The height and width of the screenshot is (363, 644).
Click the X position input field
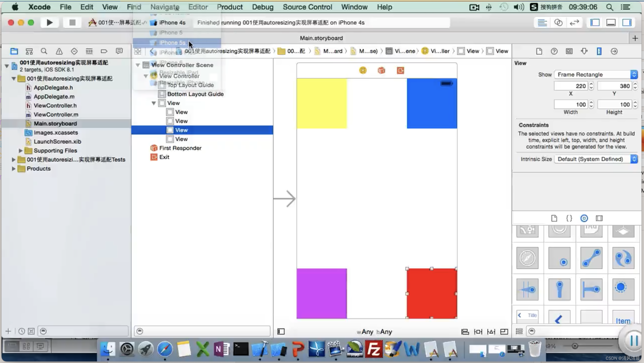570,86
